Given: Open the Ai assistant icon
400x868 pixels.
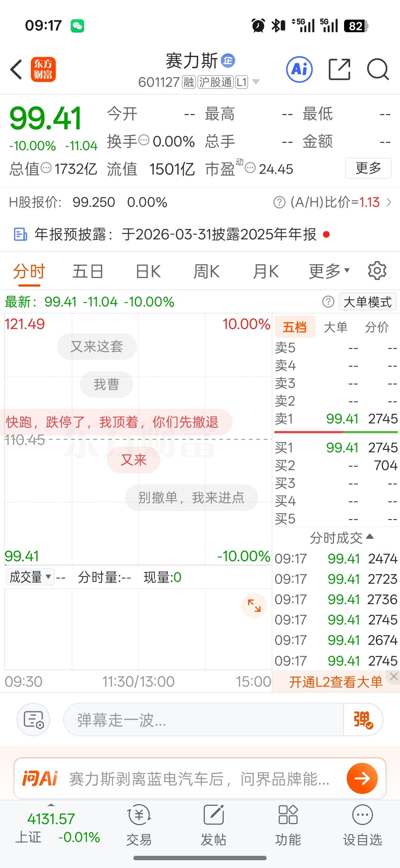Looking at the screenshot, I should (x=299, y=69).
